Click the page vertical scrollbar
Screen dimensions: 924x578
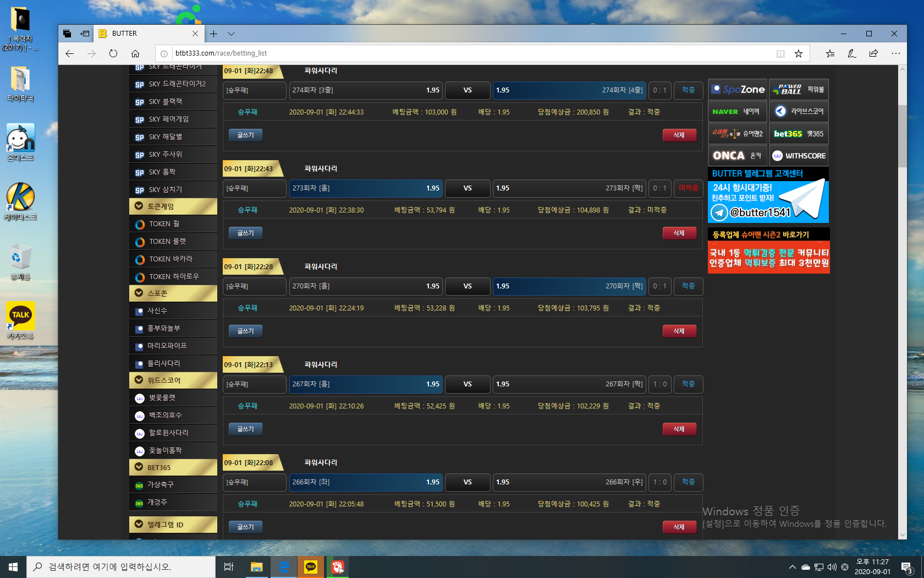[x=902, y=275]
